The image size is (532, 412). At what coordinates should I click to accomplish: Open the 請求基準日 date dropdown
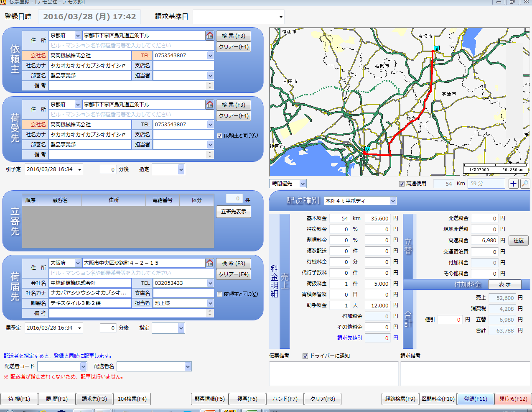[281, 17]
